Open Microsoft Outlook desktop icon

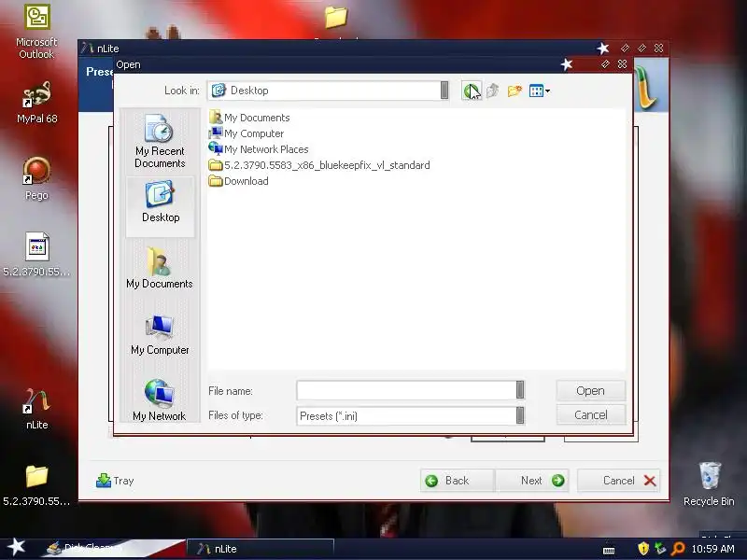[x=36, y=32]
